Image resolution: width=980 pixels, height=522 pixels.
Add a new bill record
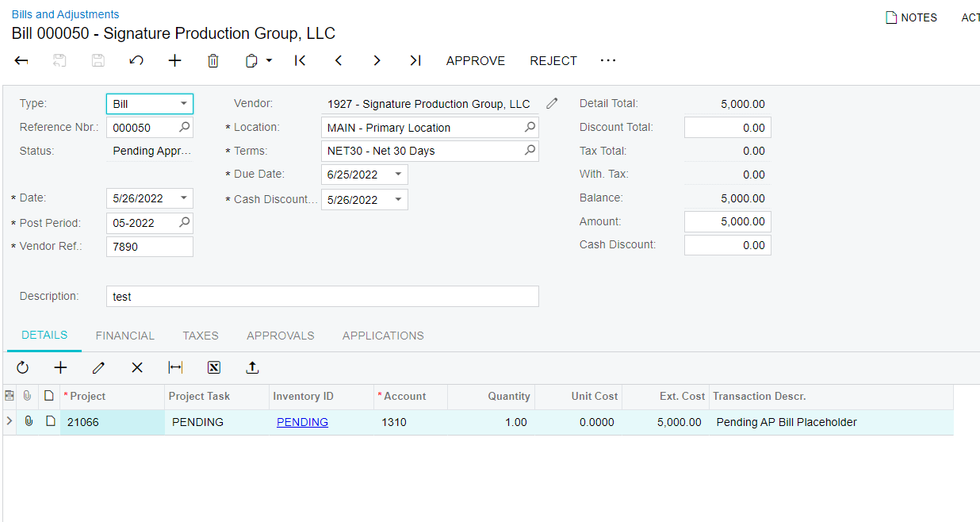[x=175, y=61]
